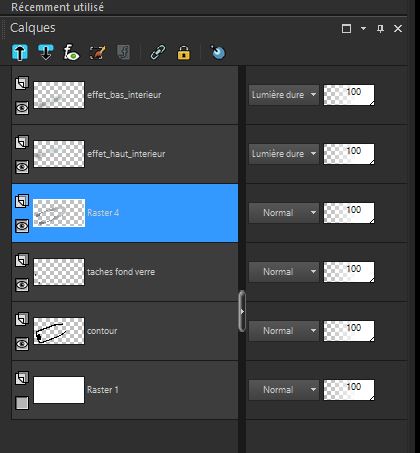The image size is (420, 453).
Task: Click opacity field of contour layer
Action: 349,331
